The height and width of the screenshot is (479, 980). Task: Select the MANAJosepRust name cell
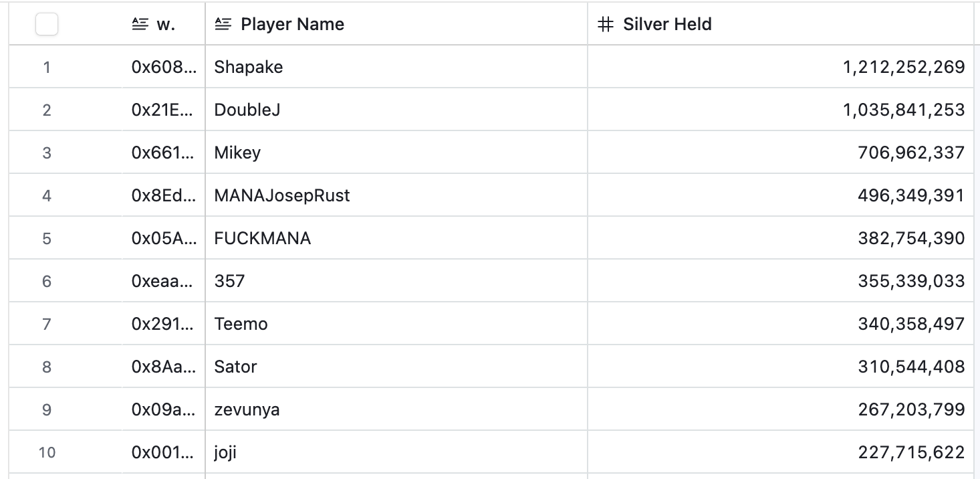tap(282, 195)
